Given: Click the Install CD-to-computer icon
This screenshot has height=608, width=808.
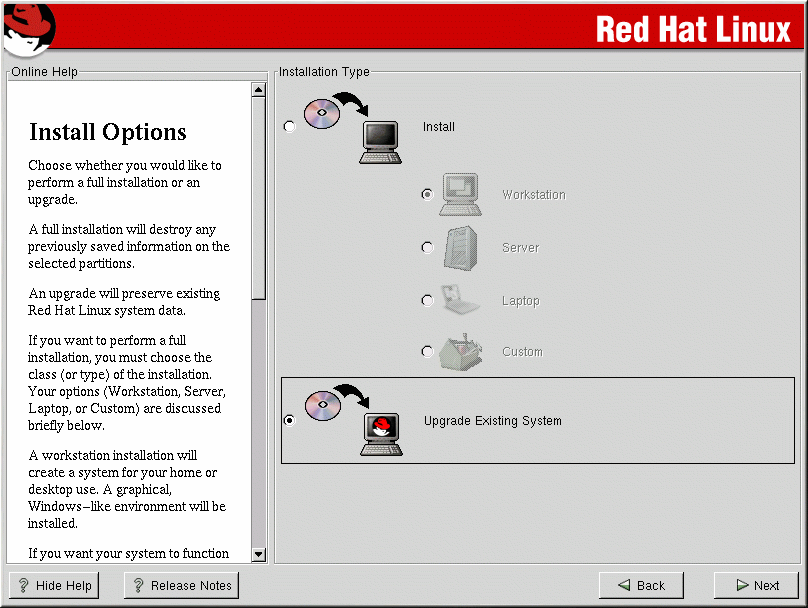Looking at the screenshot, I should [353, 127].
